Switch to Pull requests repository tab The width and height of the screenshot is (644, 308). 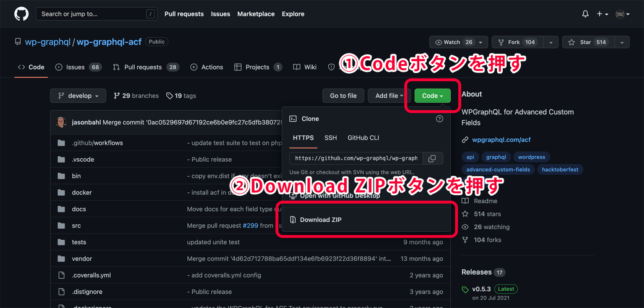click(x=146, y=67)
